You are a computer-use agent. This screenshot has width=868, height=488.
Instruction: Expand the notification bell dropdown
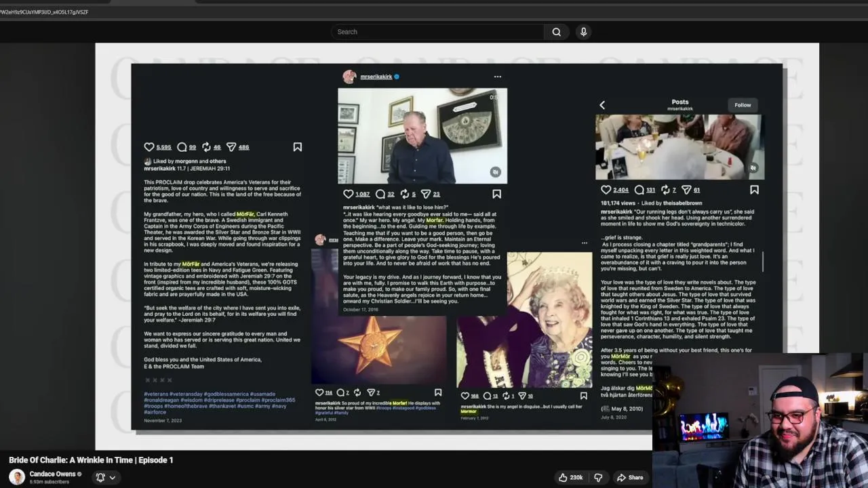point(105,477)
